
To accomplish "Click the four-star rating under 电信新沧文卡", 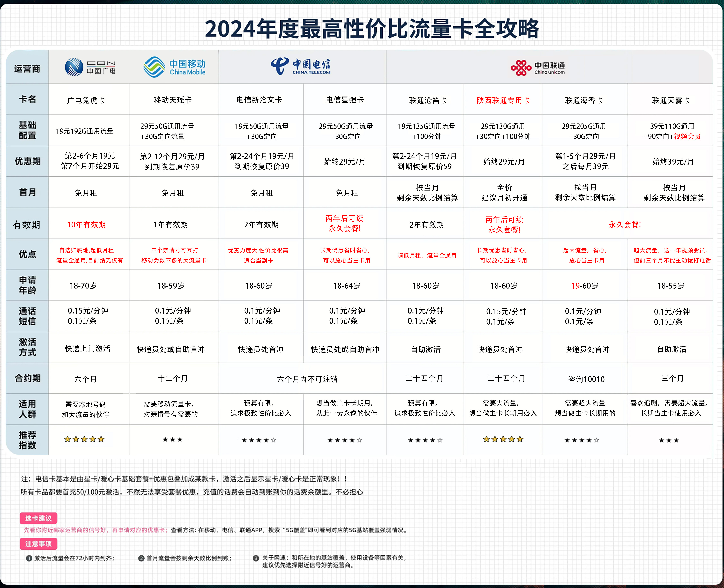I will pos(259,440).
